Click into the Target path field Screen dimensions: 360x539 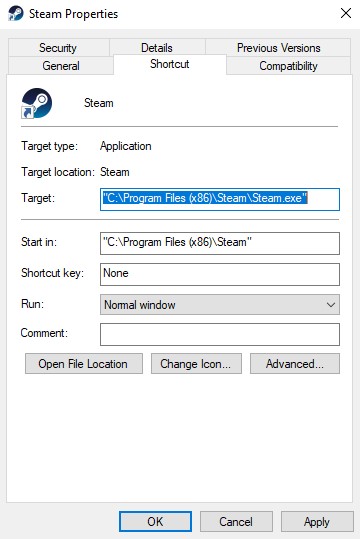[220, 199]
